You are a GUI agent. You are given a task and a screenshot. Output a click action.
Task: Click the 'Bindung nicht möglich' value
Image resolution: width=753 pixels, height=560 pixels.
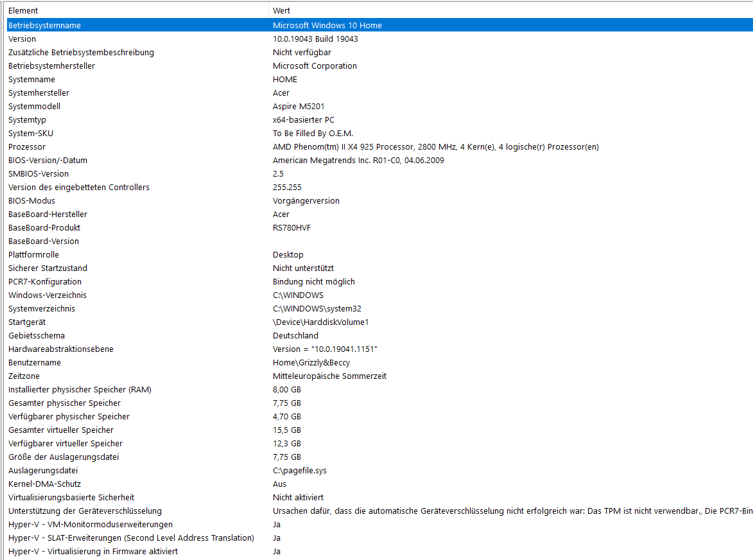point(314,281)
